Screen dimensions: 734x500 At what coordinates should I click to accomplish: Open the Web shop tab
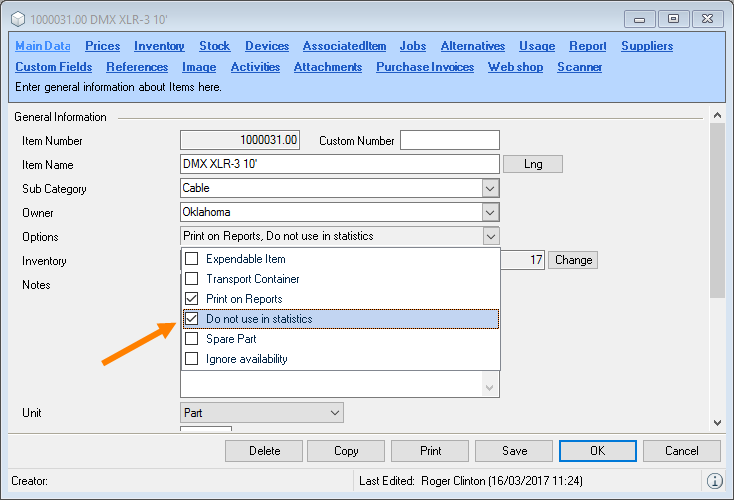(515, 67)
